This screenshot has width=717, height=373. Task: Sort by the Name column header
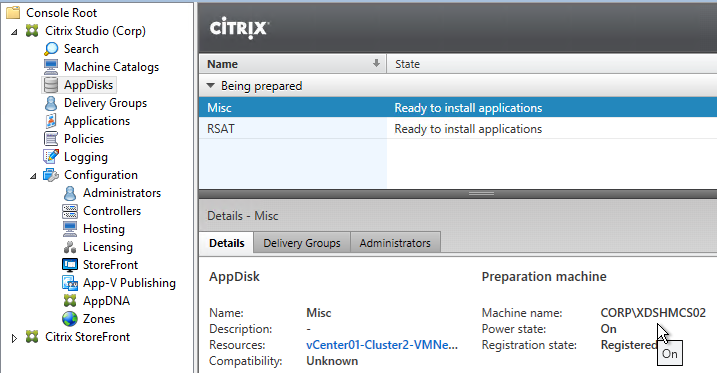click(293, 64)
